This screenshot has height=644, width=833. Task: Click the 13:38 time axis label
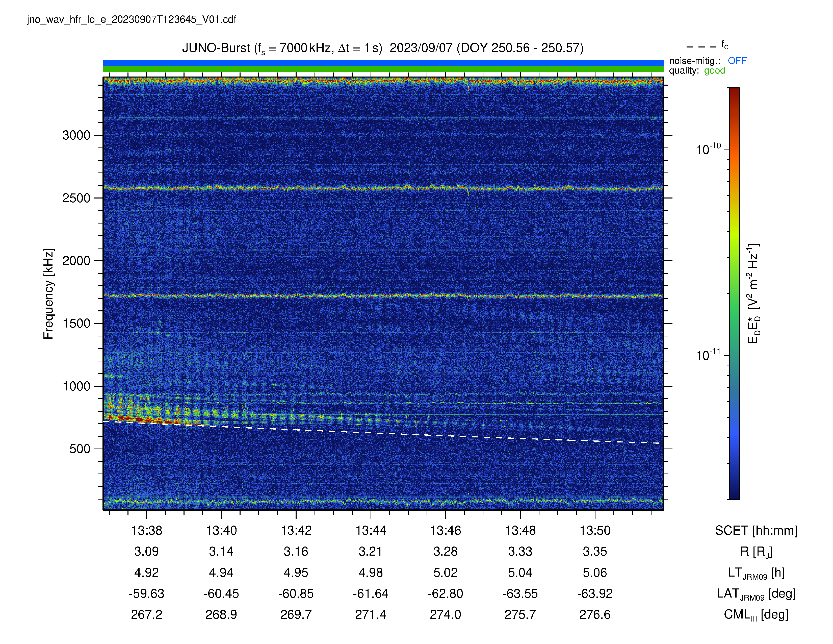point(146,530)
